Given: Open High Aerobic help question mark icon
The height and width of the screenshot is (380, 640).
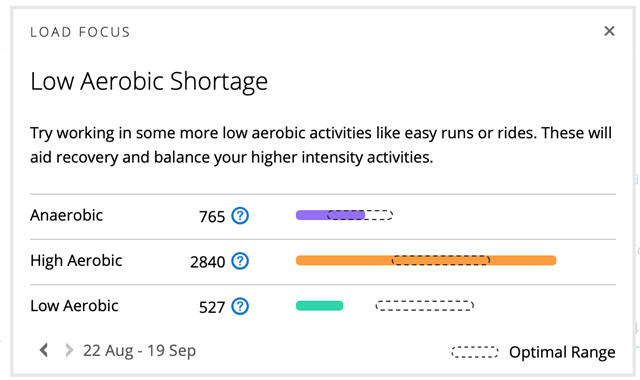Looking at the screenshot, I should [x=240, y=261].
